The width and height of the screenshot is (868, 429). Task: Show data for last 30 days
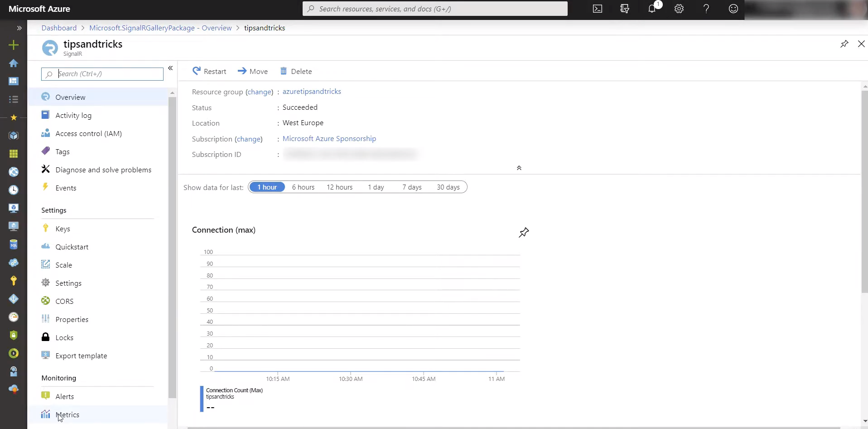448,187
